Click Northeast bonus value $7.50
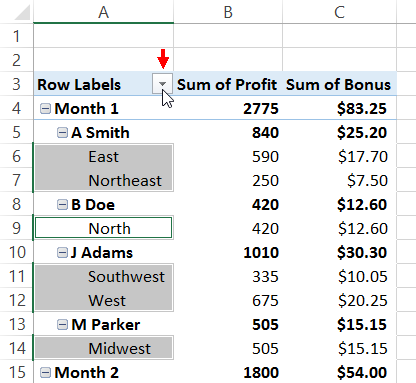Viewport: 416px width, 383px height. point(367,181)
